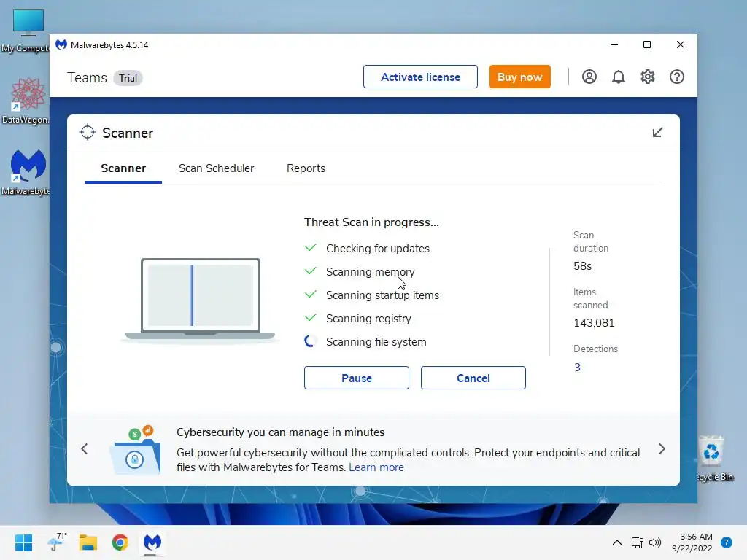Click the cybersecurity folder illustration
Screen dimensions: 747x560
tap(135, 451)
